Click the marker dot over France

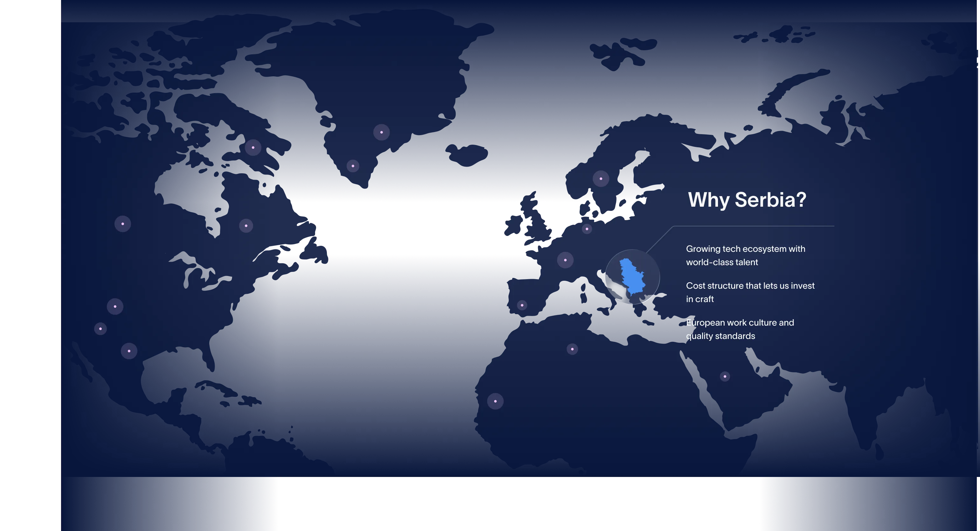coord(565,260)
